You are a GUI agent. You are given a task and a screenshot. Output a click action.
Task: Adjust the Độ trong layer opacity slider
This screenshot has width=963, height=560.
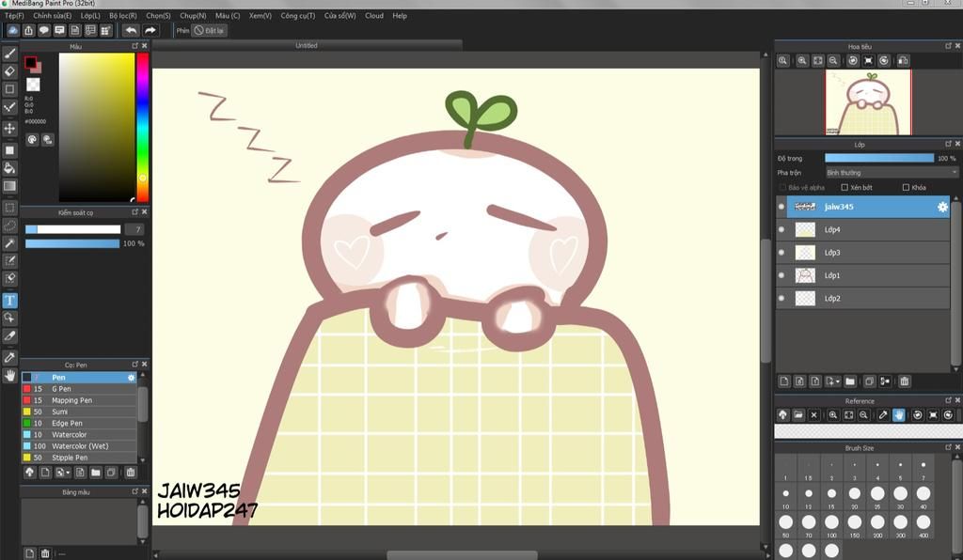coord(879,158)
